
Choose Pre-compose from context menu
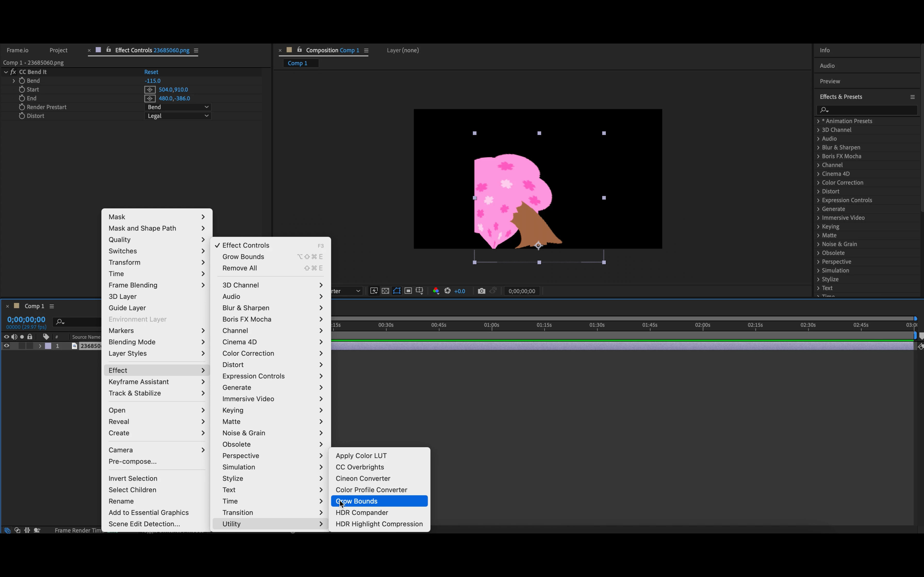[x=133, y=461]
